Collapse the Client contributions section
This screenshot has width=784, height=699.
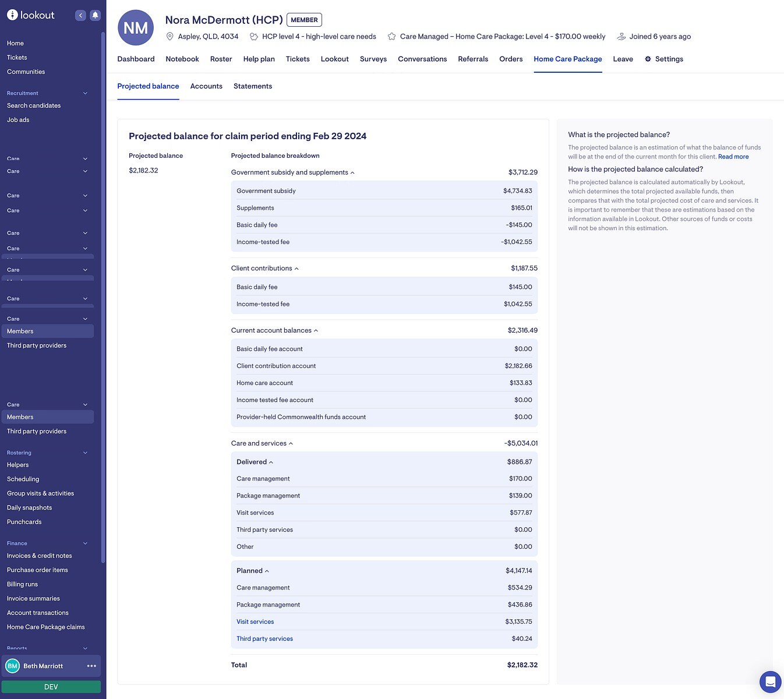tap(296, 269)
